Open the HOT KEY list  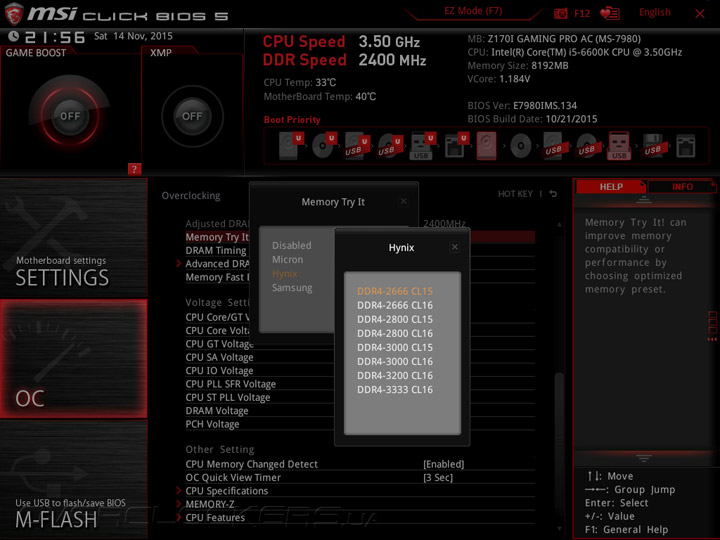tap(515, 194)
